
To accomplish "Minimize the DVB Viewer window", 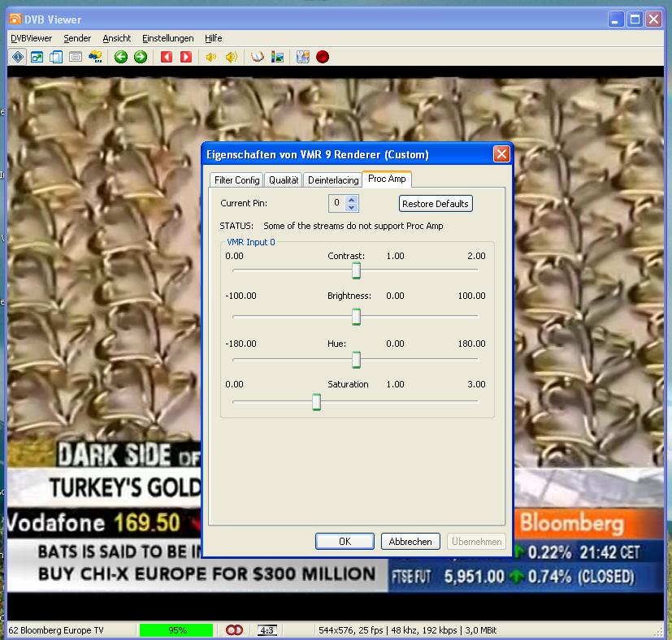I will (615, 19).
